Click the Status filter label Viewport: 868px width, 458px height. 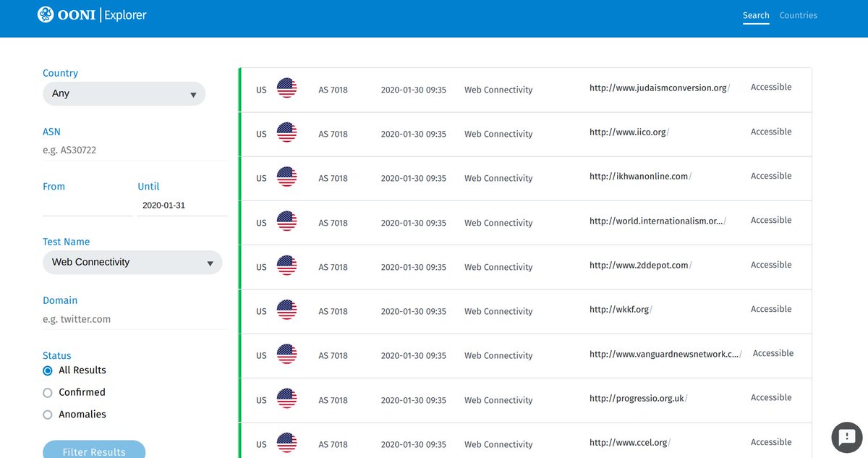(x=57, y=355)
